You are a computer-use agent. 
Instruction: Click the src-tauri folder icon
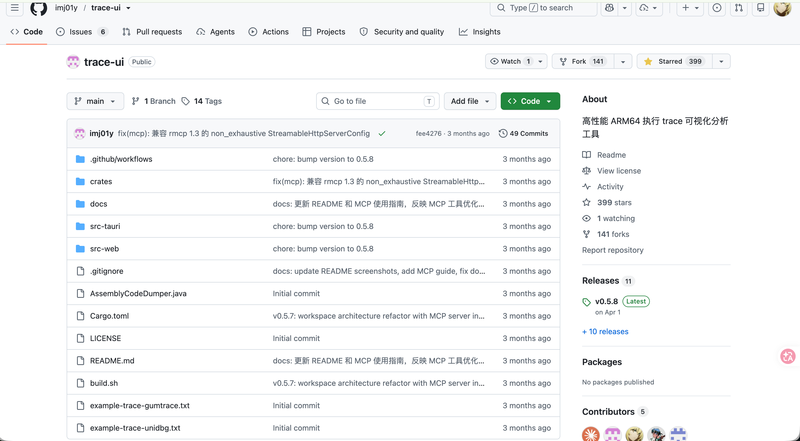[x=80, y=226]
